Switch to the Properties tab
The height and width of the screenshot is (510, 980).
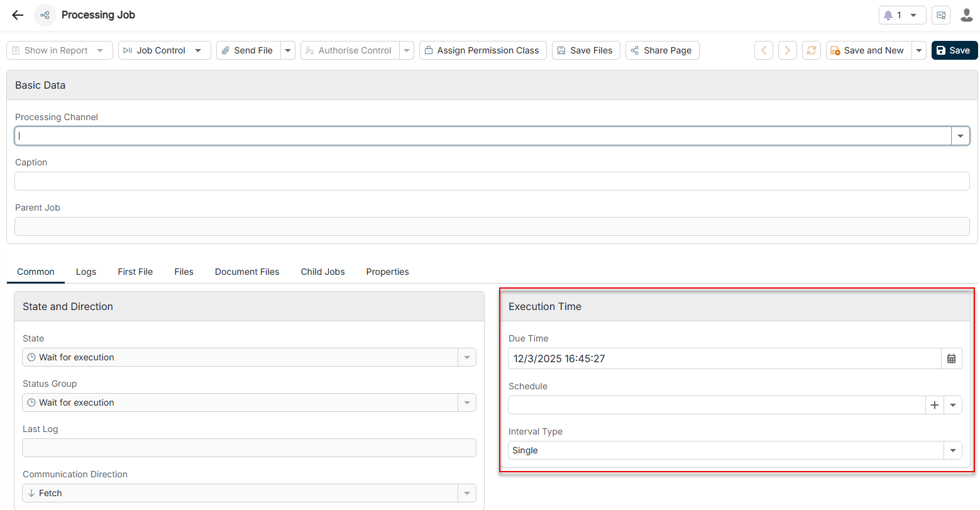[387, 272]
